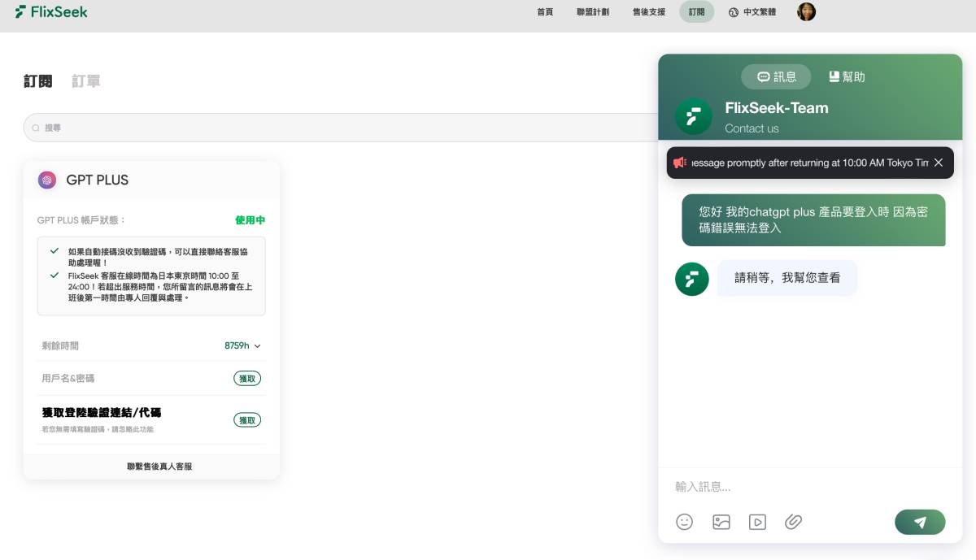Click 獲取 for 登陸驗證連結/代碼

247,420
